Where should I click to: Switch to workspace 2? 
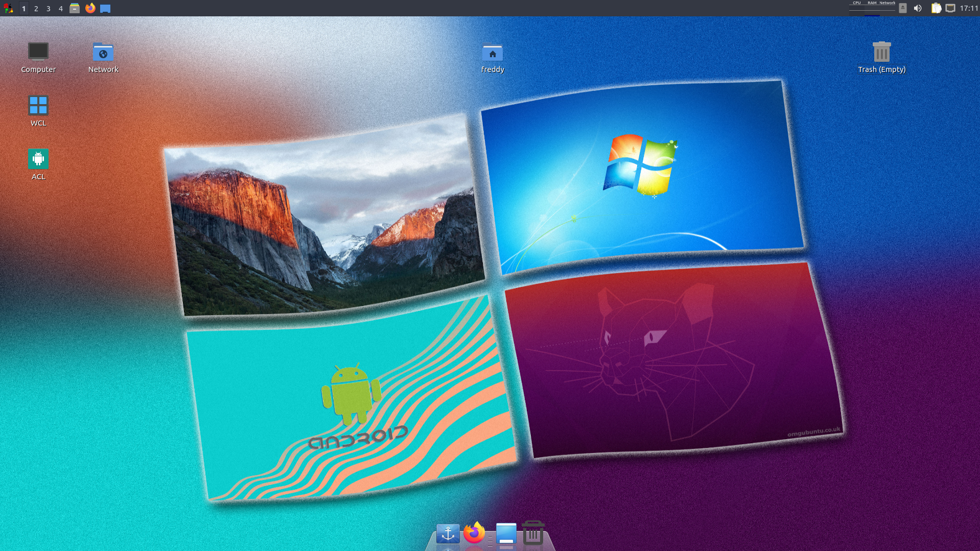click(x=36, y=9)
